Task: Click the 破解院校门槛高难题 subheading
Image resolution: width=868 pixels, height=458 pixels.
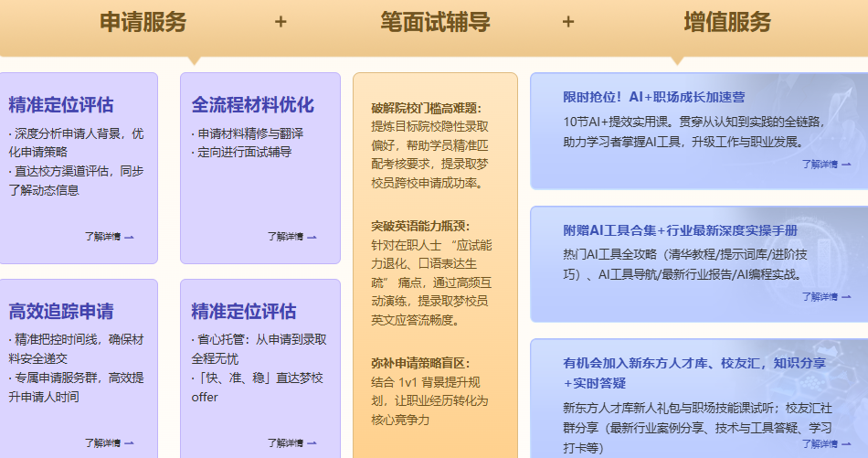Action: [427, 108]
